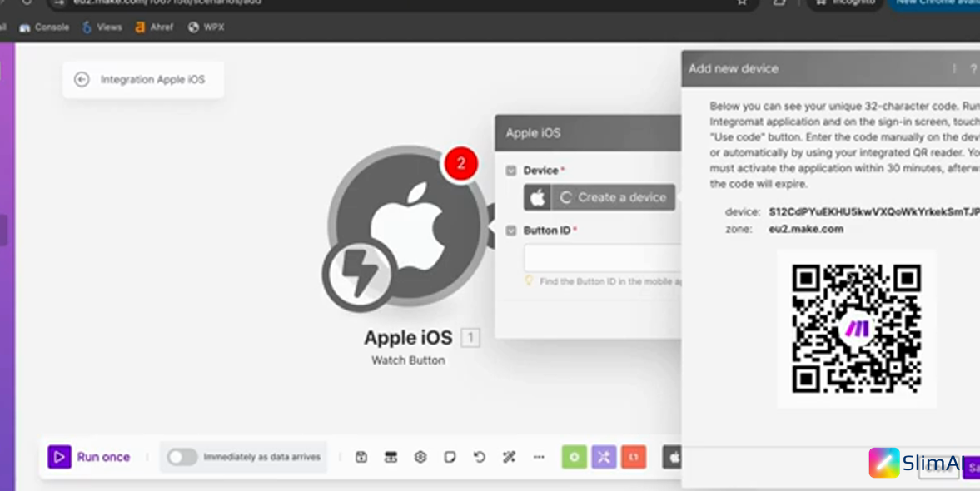Viewport: 980px width, 491px height.
Task: Toggle the checkbox beside Button ID
Action: tap(511, 231)
